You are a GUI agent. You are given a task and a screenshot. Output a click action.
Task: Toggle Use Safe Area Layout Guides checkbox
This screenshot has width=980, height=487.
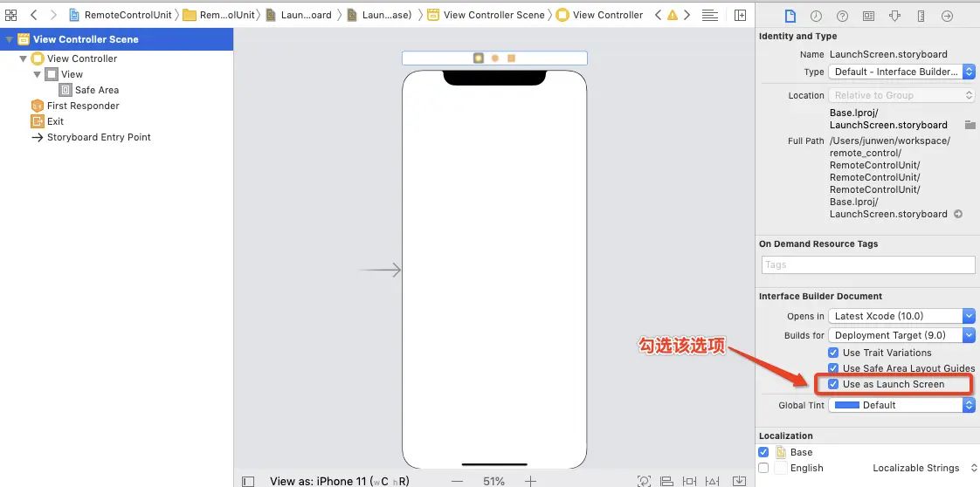[833, 368]
